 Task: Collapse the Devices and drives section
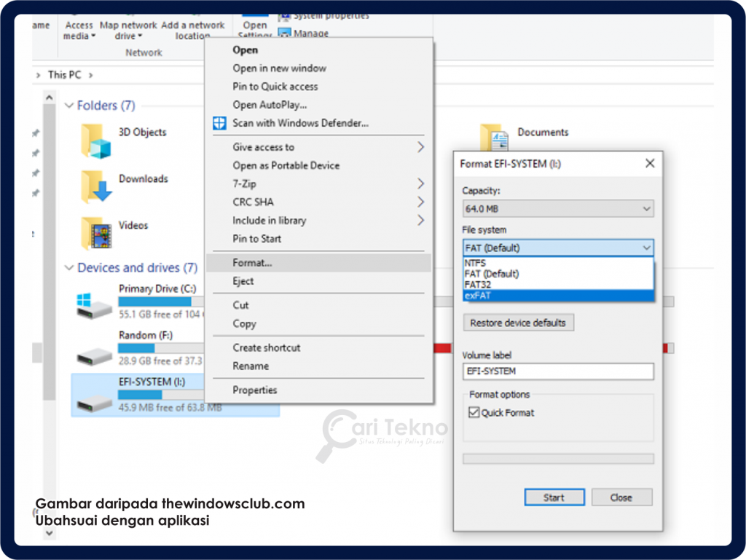pos(69,268)
